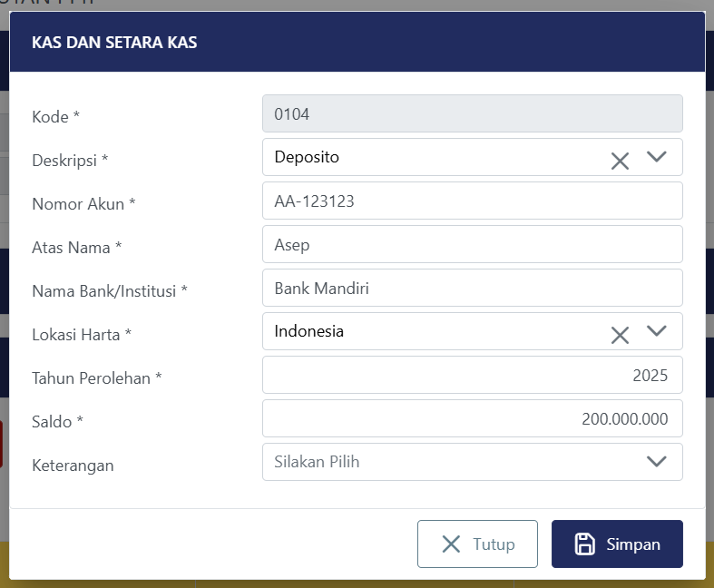Click the 'Deposito' value in Deskripsi
The image size is (714, 588).
point(307,157)
